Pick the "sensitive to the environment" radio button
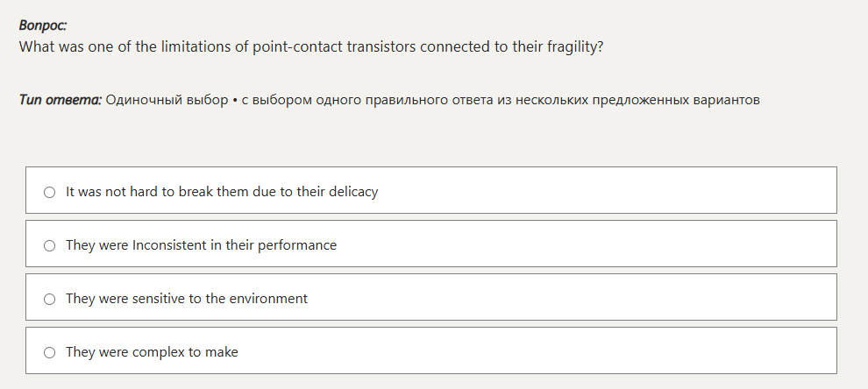The height and width of the screenshot is (389, 868). [49, 299]
